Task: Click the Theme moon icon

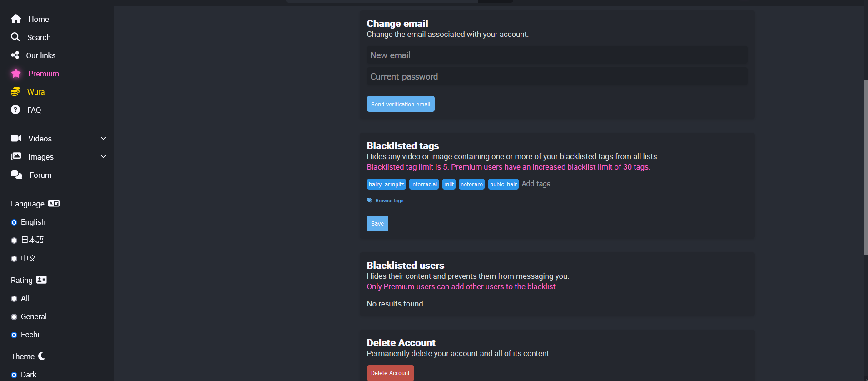Action: pos(42,356)
